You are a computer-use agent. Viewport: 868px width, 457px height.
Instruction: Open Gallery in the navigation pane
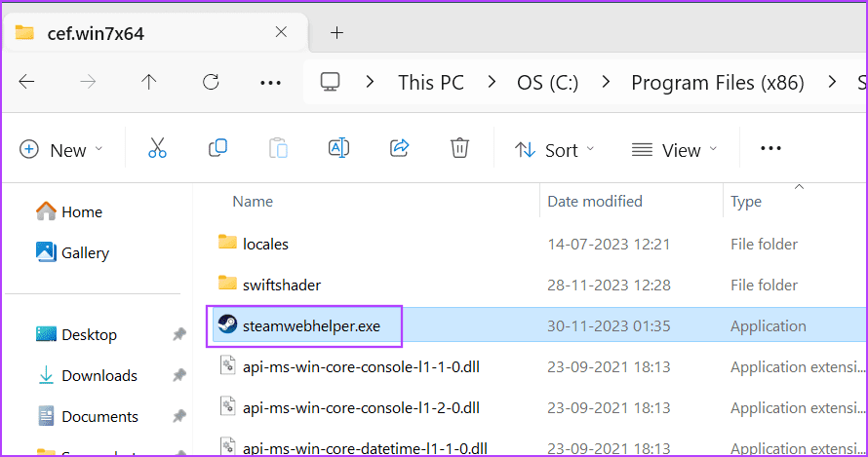85,252
